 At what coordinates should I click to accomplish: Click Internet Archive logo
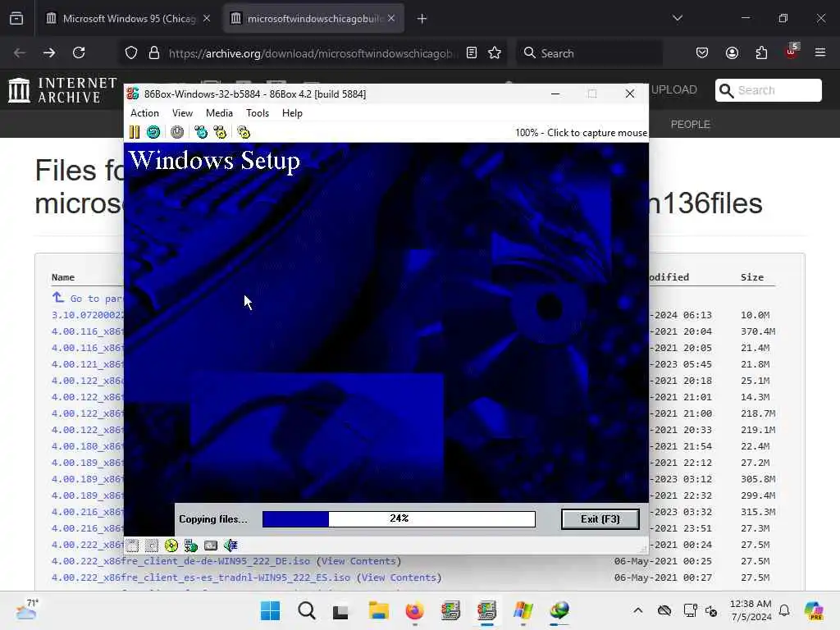[x=63, y=90]
